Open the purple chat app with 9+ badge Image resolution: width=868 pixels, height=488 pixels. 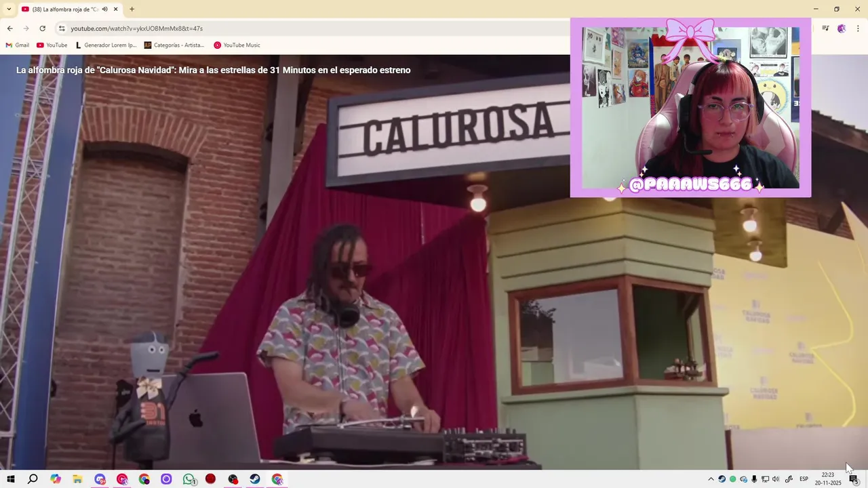click(x=100, y=479)
